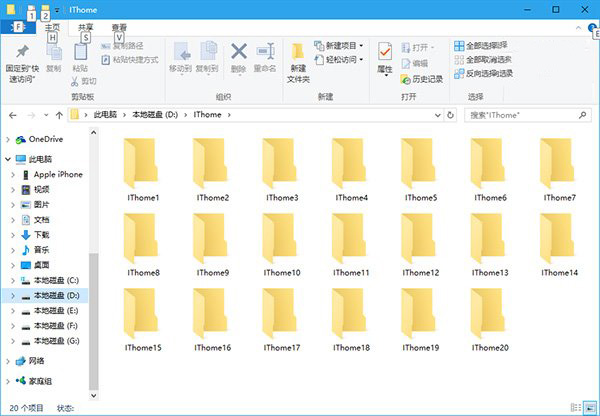
Task: Select 视频 (Videos) in navigation pane
Action: (41, 189)
